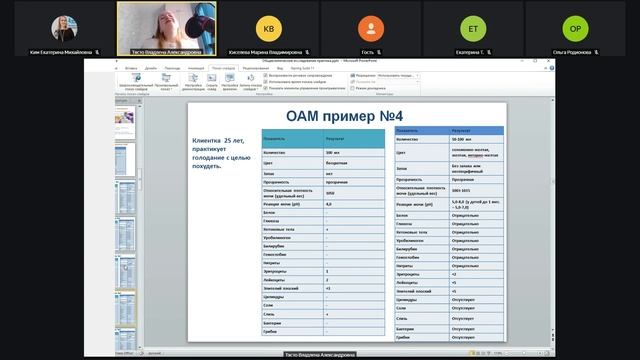Click the 'Прозрачность' cell in left table
Image resolution: width=640 pixels, height=360 pixels.
[x=292, y=182]
